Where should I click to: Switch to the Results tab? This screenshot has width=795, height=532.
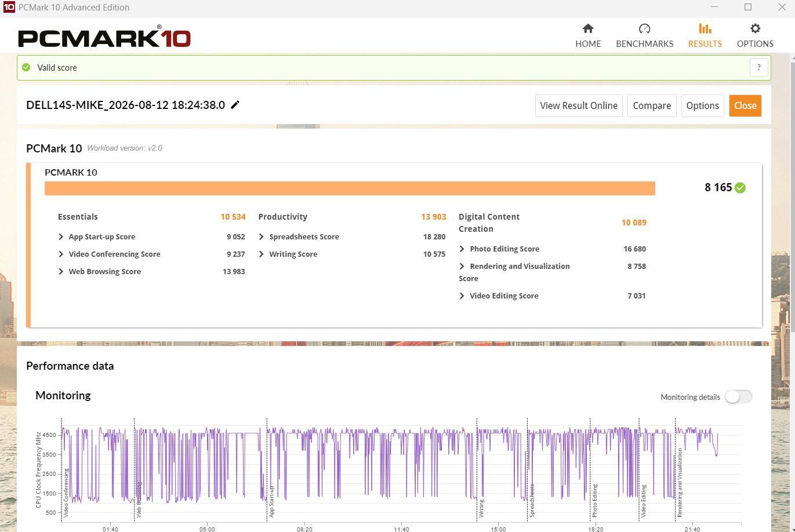tap(705, 36)
